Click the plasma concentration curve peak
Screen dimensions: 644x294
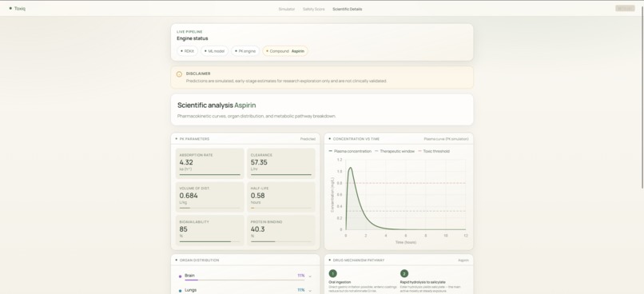pos(350,168)
